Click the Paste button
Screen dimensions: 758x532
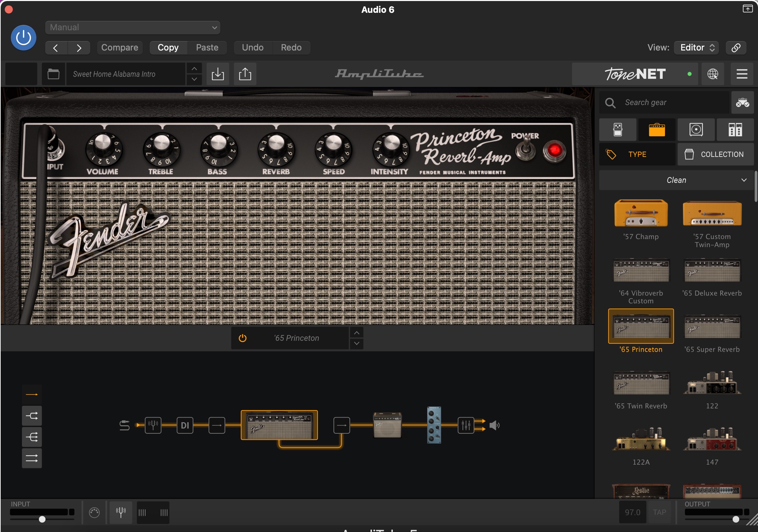[x=207, y=47]
